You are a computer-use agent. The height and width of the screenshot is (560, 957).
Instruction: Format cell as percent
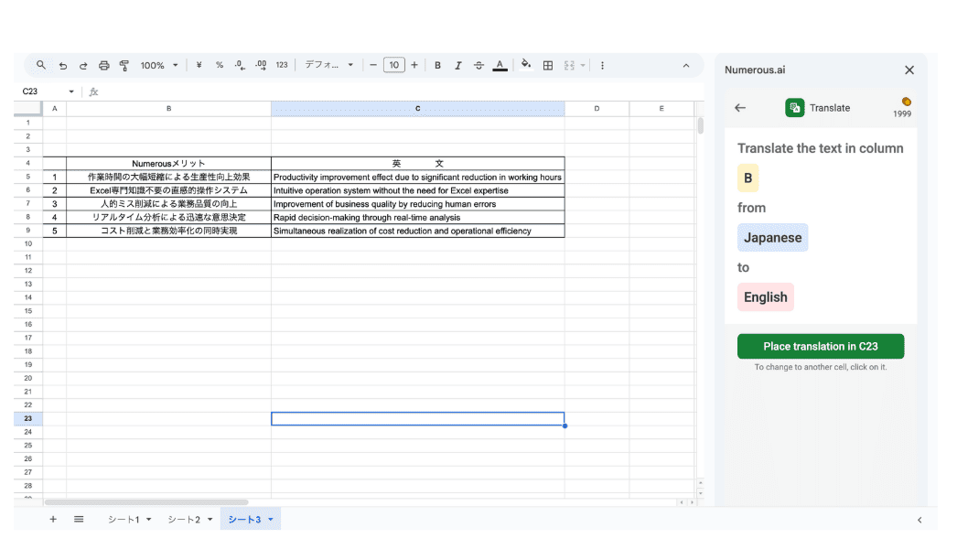220,65
